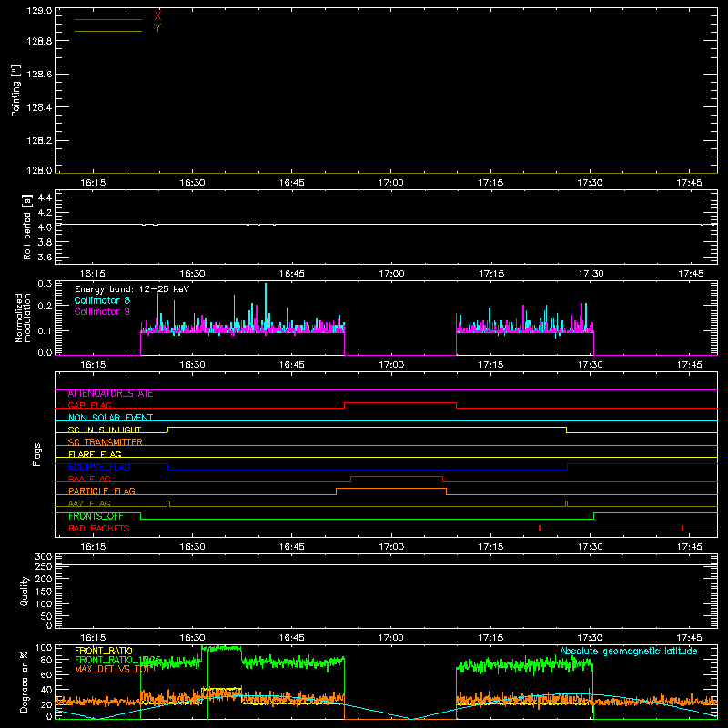The height and width of the screenshot is (728, 728).
Task: Click the 129.0 tick on Pointing axis
Action: tap(39, 10)
